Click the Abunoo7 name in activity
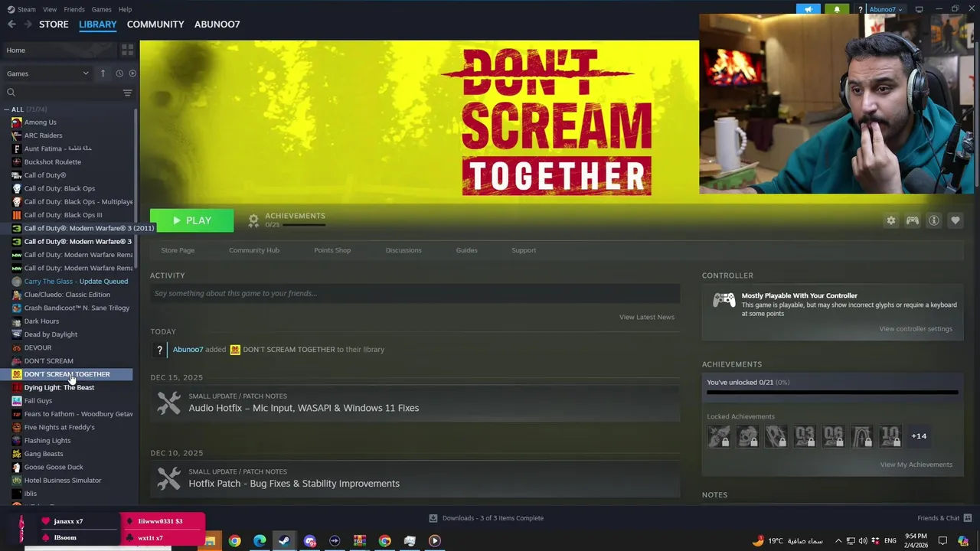 (188, 350)
